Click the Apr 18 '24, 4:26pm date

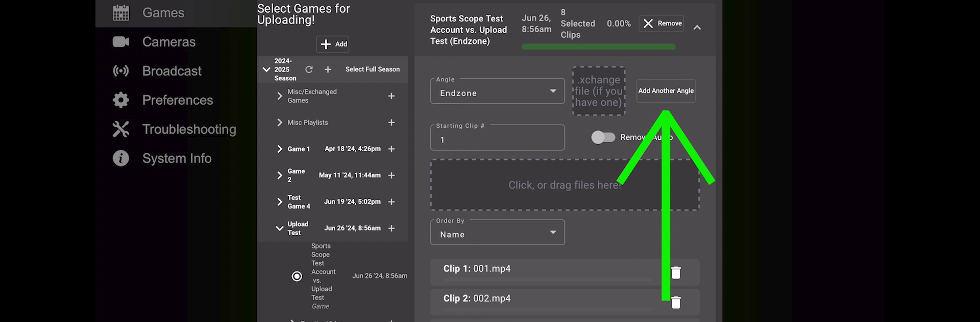(353, 149)
